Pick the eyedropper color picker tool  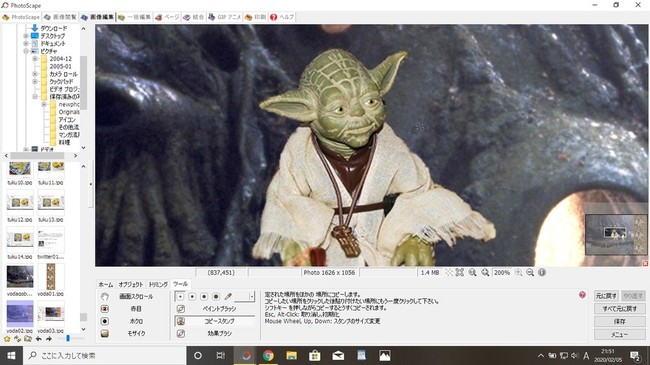click(x=228, y=297)
